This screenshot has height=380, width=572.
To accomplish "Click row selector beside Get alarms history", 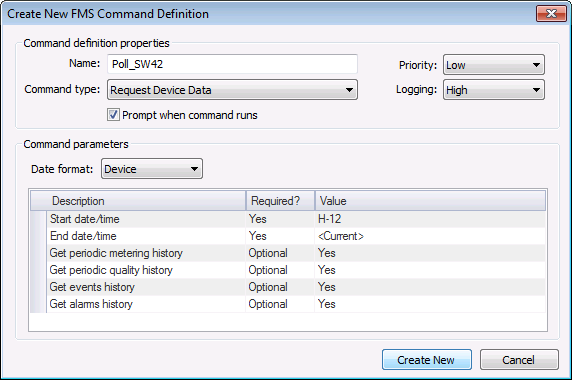I will pos(38,304).
